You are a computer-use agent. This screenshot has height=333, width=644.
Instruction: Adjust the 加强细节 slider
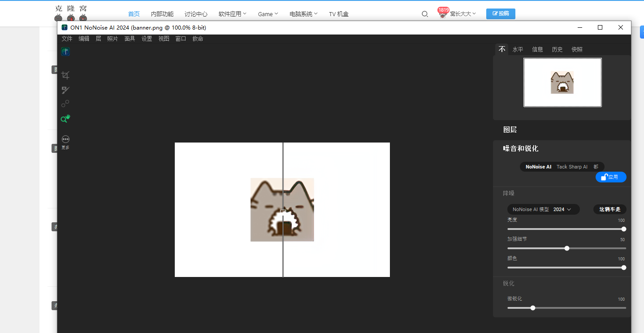[566, 248]
